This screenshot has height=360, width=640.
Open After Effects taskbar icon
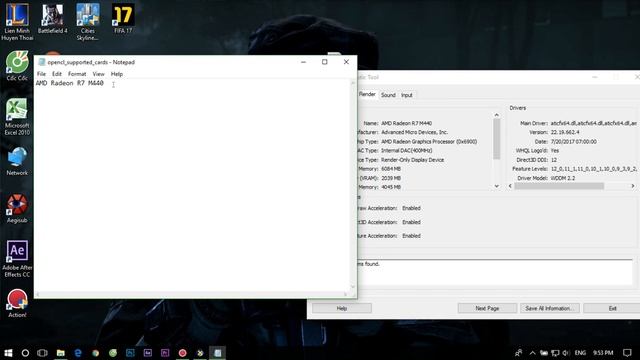(x=148, y=353)
